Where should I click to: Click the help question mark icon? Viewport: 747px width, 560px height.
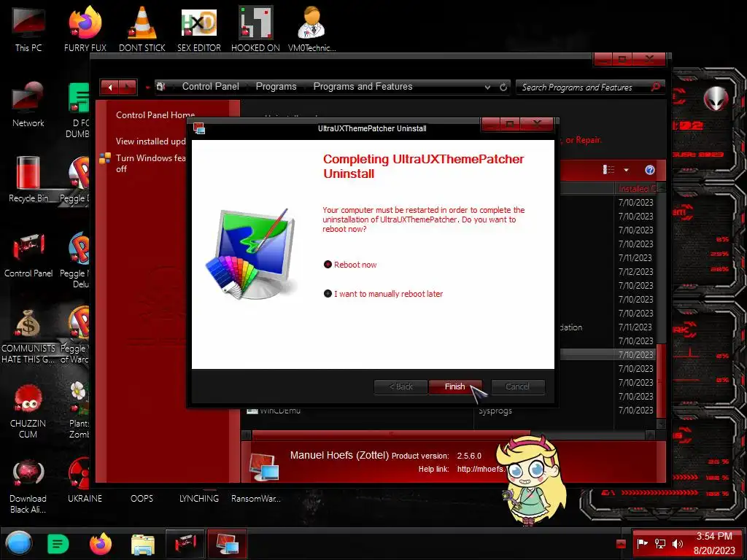coord(650,170)
